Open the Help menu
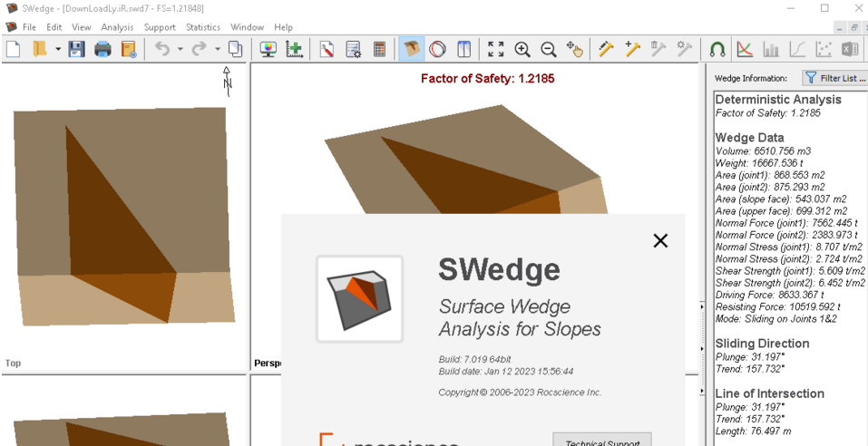The image size is (868, 446). (283, 27)
